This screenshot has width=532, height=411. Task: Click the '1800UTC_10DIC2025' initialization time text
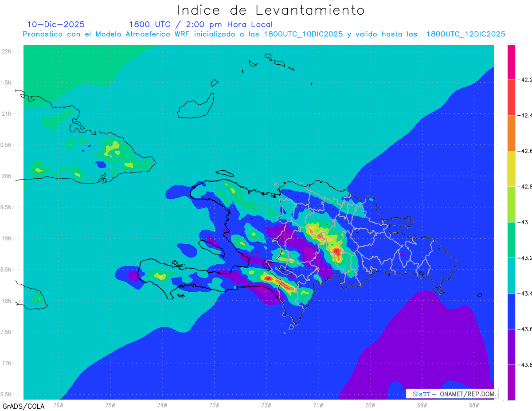[x=303, y=34]
